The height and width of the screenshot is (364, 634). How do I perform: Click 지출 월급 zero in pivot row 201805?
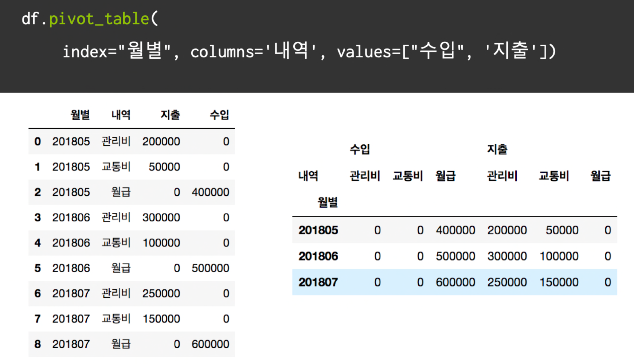pyautogui.click(x=608, y=230)
